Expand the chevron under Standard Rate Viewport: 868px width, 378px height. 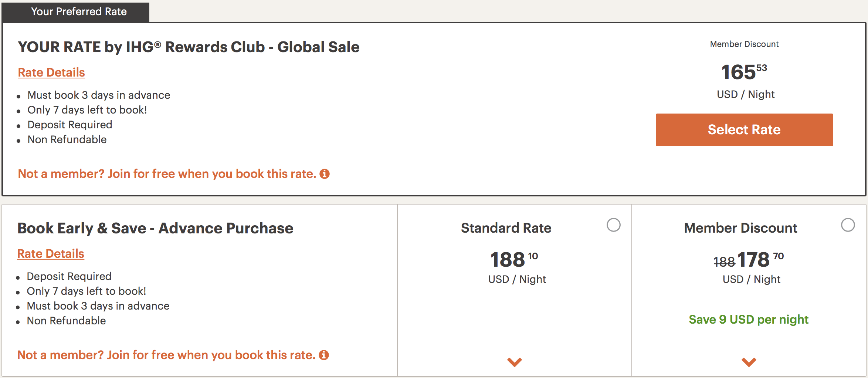[514, 362]
